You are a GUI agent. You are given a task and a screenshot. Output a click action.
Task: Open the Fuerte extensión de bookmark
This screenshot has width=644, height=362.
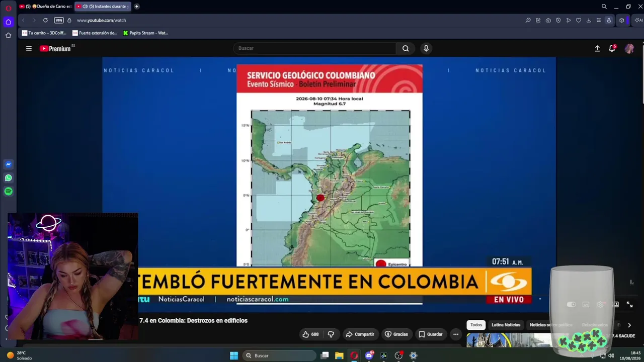(95, 33)
